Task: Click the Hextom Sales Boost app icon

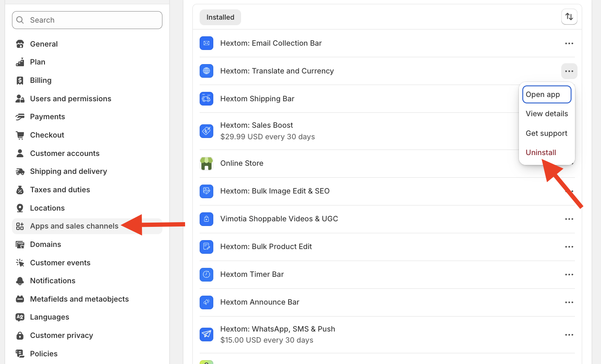Action: click(206, 131)
